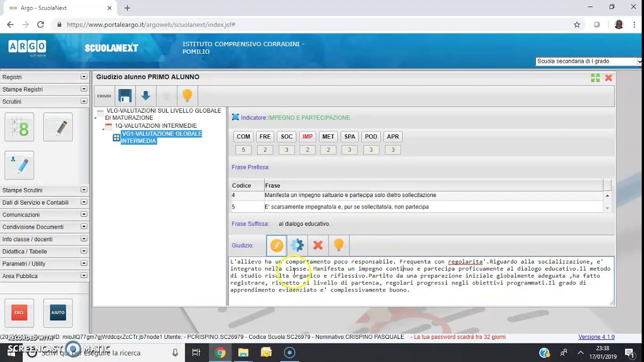Screen dimensions: 644x362
Task: Expand Didattica / Tabelle menu
Action: (x=84, y=251)
